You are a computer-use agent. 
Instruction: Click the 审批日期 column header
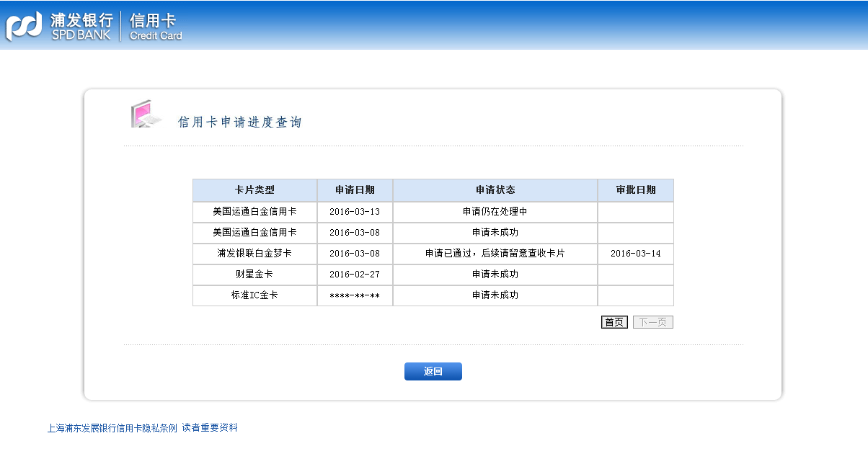point(636,190)
